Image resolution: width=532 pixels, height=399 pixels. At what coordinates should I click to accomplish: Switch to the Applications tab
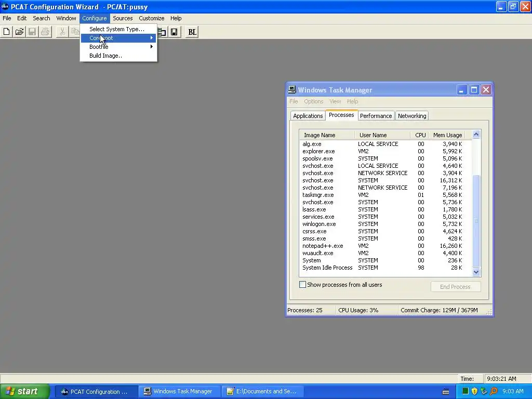[x=308, y=116]
